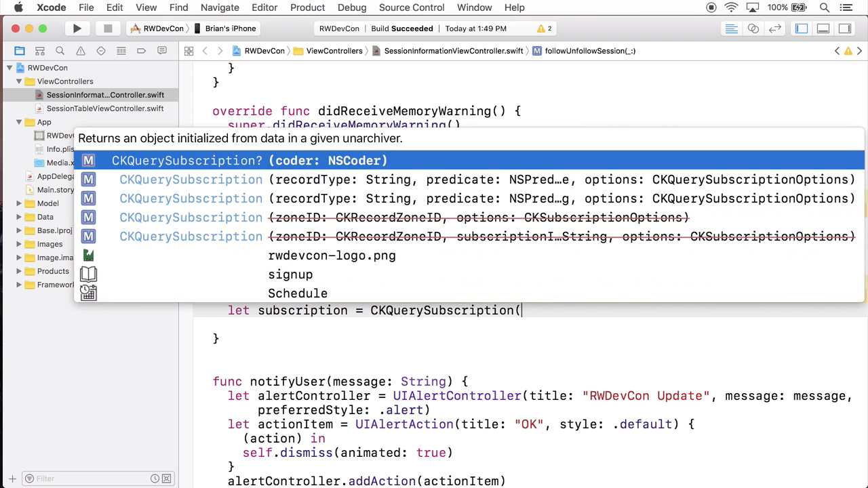The image size is (868, 488).
Task: Toggle the utilities pane visibility
Action: [845, 28]
